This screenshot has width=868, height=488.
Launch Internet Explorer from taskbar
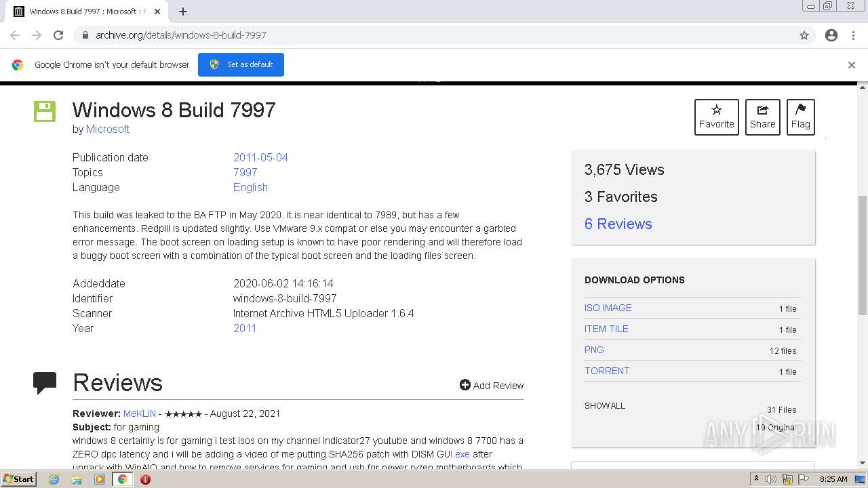point(54,479)
